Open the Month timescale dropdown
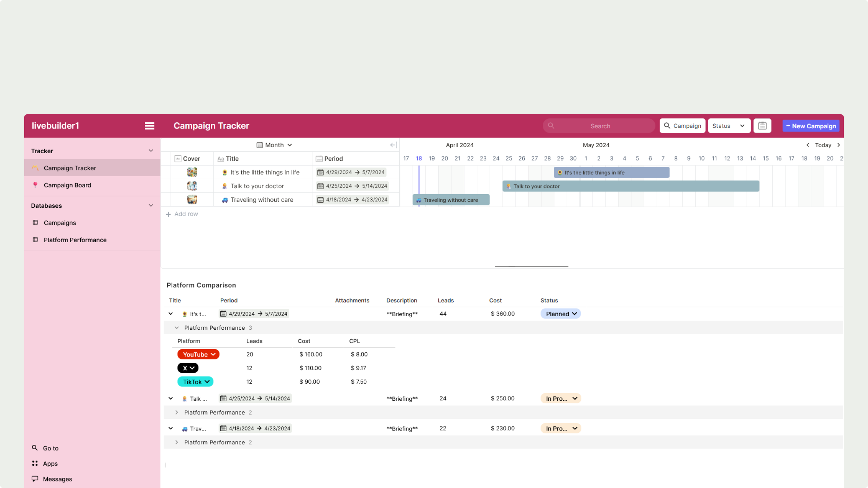The image size is (868, 488). [x=274, y=145]
